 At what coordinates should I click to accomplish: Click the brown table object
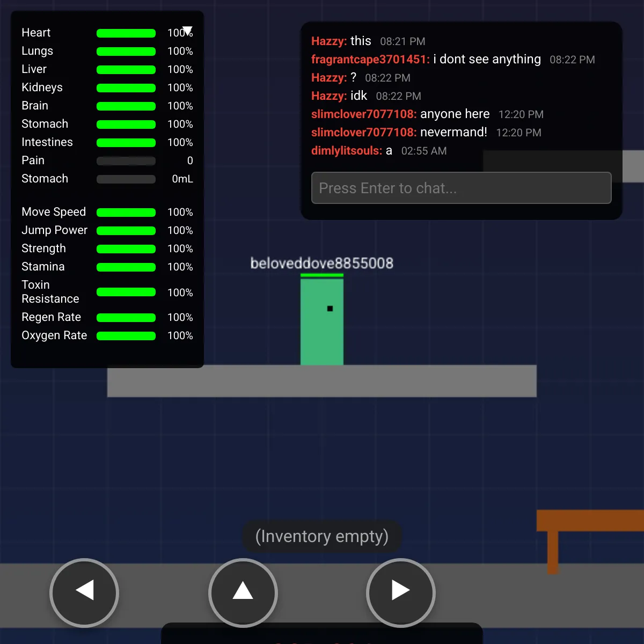pyautogui.click(x=589, y=521)
